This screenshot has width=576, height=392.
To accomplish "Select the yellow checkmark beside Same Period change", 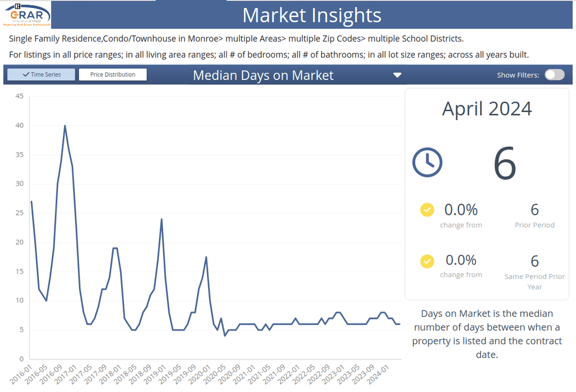I will (x=427, y=261).
